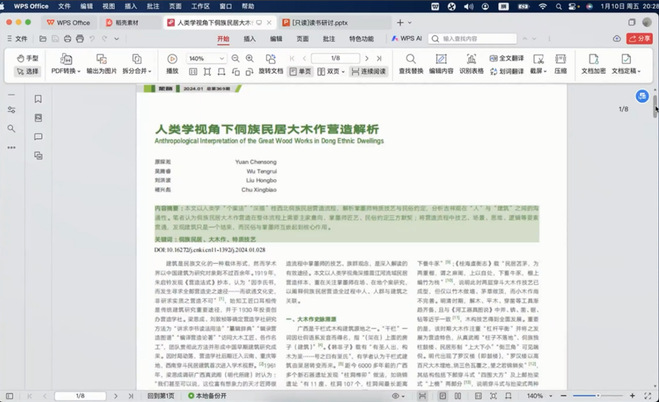Image resolution: width=659 pixels, height=402 pixels.
Task: Click the Edit Content (编辑内容) icon
Action: [x=442, y=64]
